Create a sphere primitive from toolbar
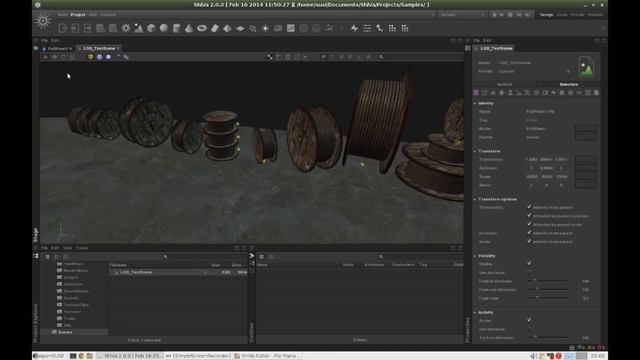Screen dimensions: 640x360 (164, 28)
